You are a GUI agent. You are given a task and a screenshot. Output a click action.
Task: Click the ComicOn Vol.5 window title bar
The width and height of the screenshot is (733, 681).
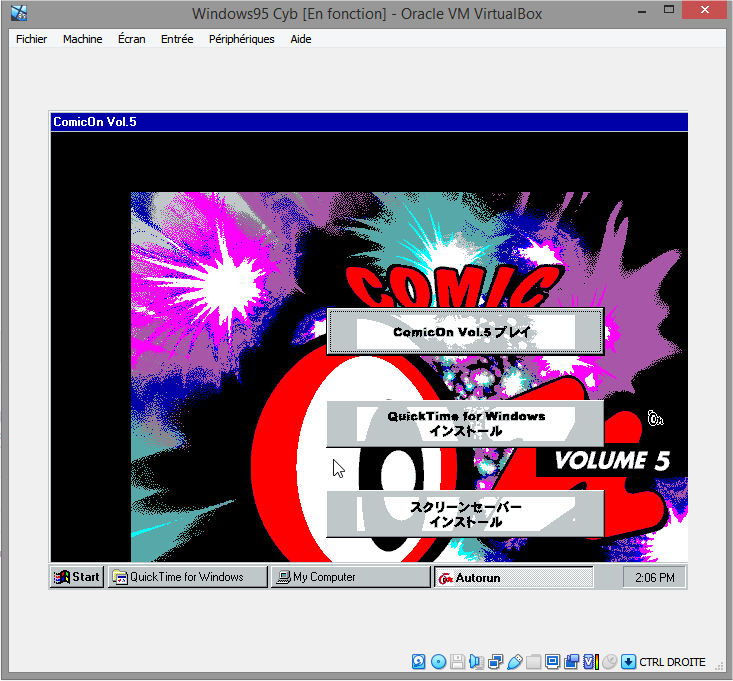coord(369,122)
